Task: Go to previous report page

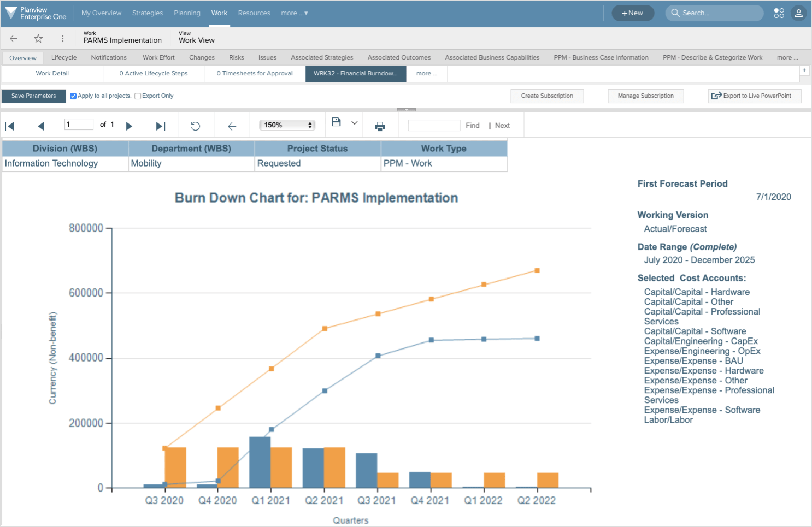Action: [40, 126]
